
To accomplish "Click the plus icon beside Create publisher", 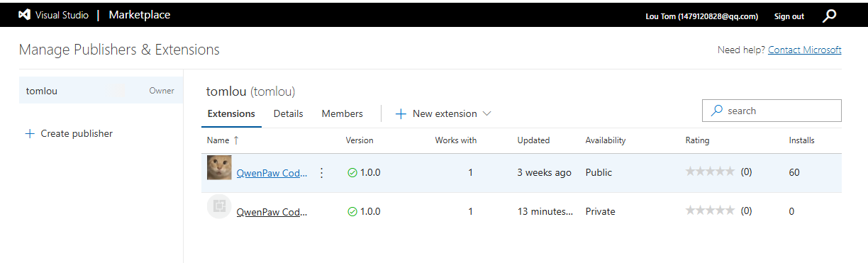I will (x=30, y=133).
